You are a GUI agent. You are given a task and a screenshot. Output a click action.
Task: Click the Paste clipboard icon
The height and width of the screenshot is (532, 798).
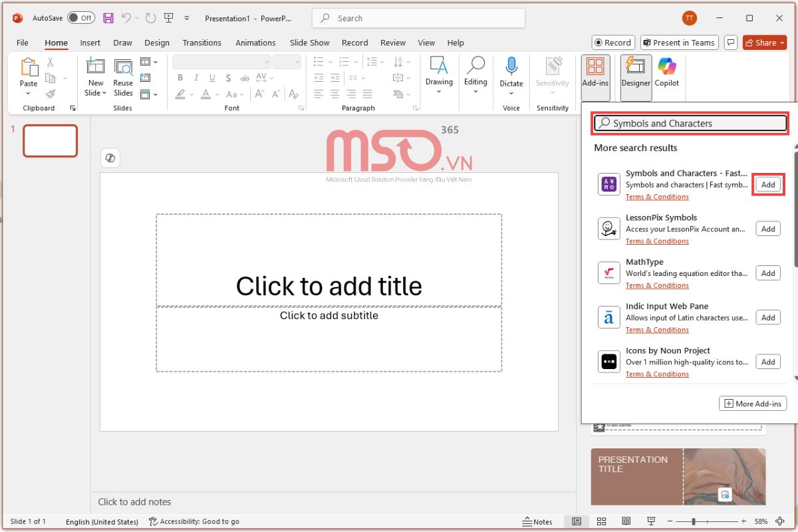(x=29, y=67)
